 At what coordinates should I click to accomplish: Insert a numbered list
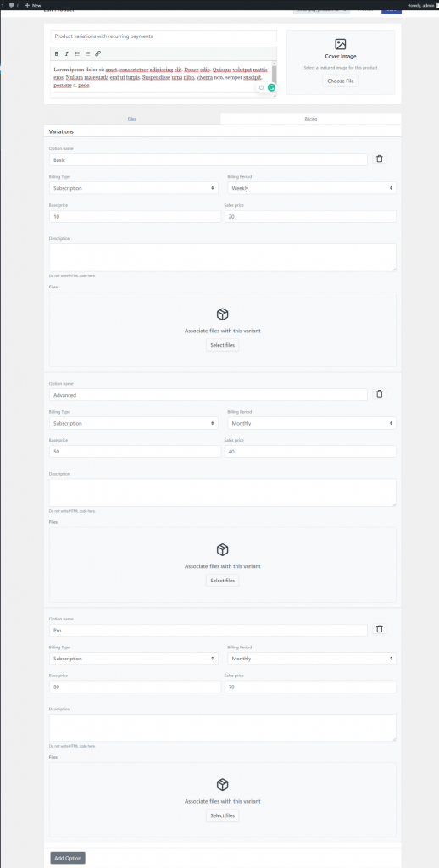pyautogui.click(x=87, y=53)
